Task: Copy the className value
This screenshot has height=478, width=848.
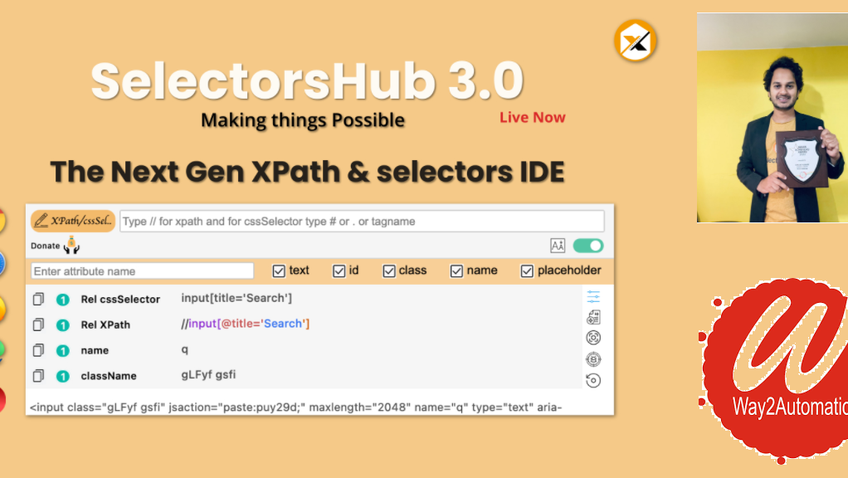Action: tap(39, 376)
